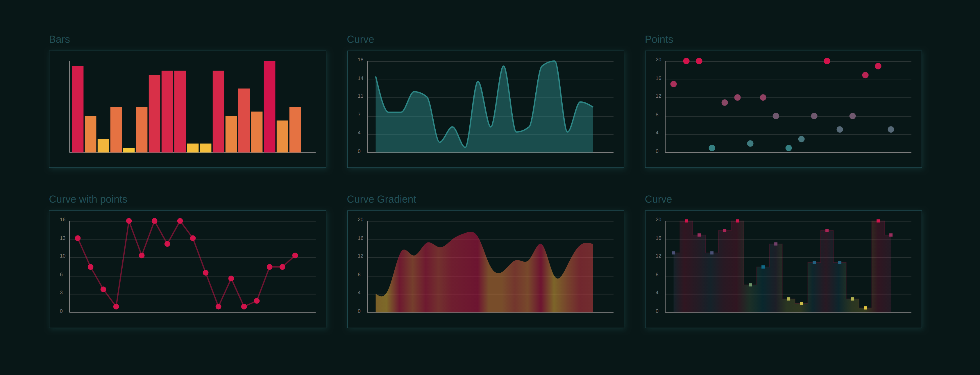Click first data point of Curve with points line
Screen dimensions: 980x375
pos(78,238)
